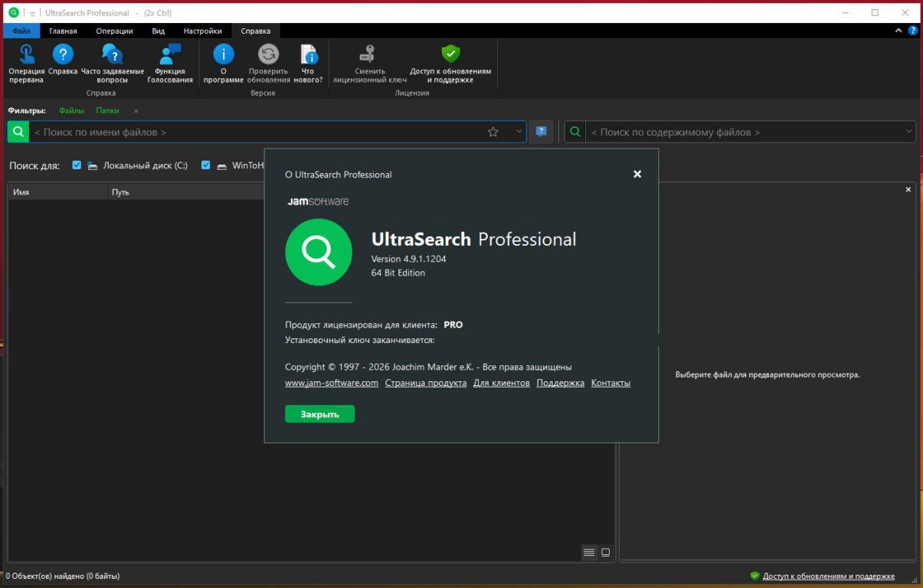Open the 'О программе' info icon
The image size is (923, 588).
pos(223,54)
